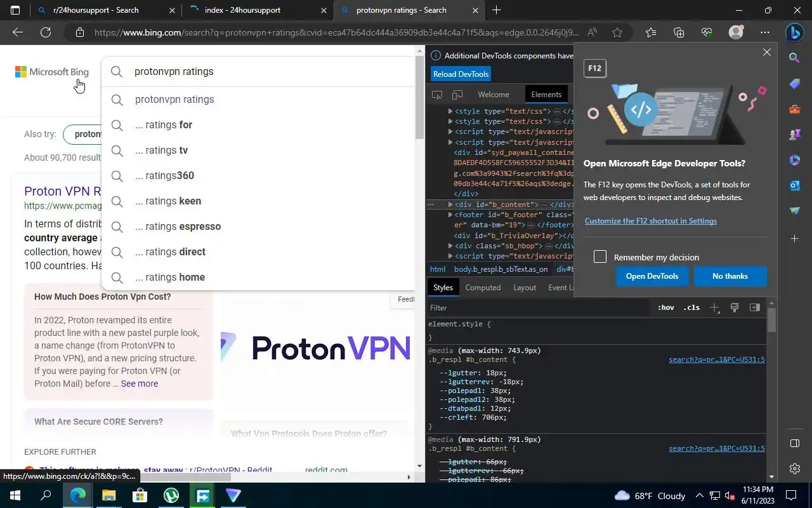This screenshot has height=508, width=812.
Task: Open the Computed styles tab
Action: [x=483, y=288]
